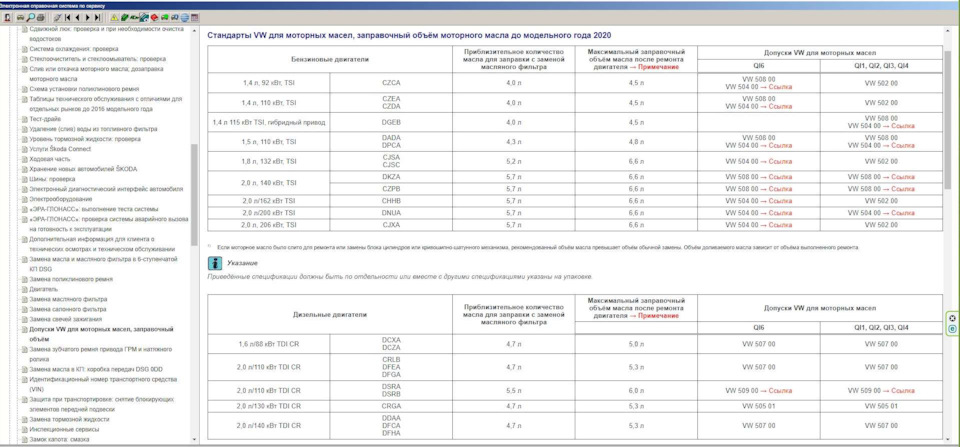Select 'Замена масляного фильтра' tree item
The height and width of the screenshot is (447, 960).
pyautogui.click(x=68, y=299)
